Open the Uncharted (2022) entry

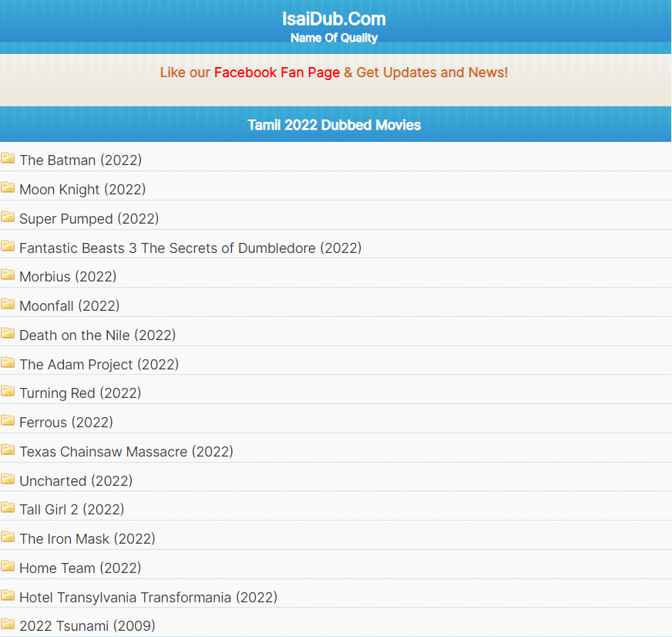pos(76,481)
